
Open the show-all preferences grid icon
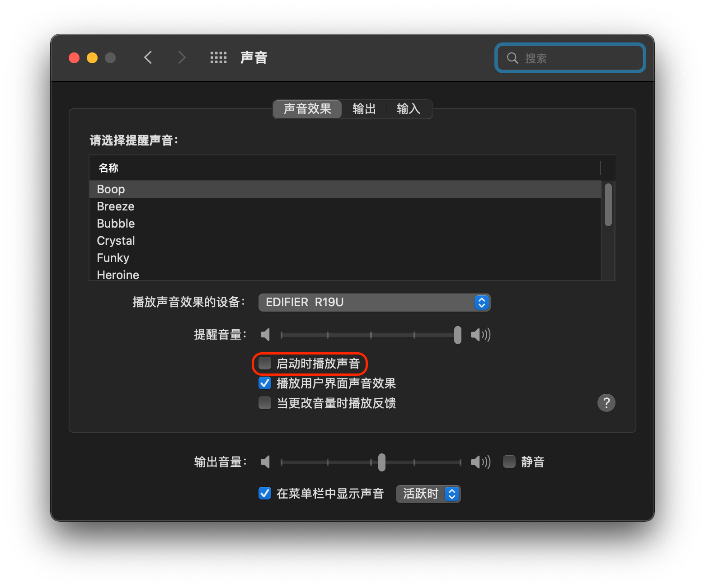pos(218,57)
